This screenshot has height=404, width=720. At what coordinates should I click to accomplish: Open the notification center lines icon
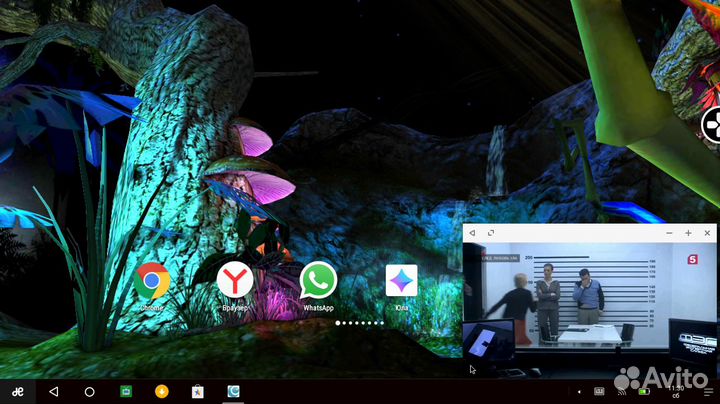point(708,392)
